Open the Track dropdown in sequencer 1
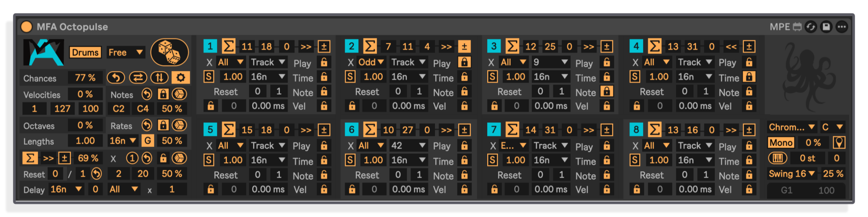This screenshot has width=868, height=217. [x=268, y=62]
